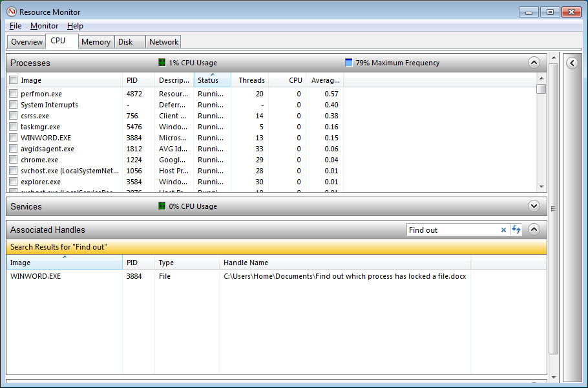Sort processes by Threads column
Screen dimensions: 588x388
251,80
